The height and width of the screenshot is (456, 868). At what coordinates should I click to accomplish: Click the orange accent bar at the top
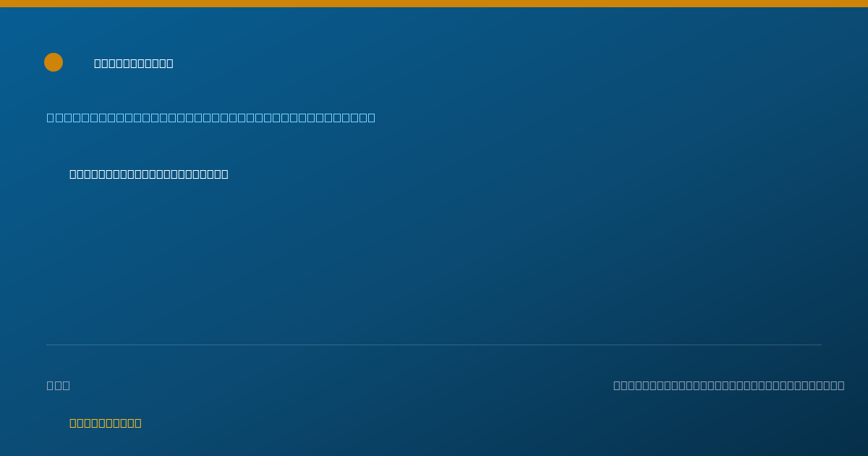click(x=434, y=4)
